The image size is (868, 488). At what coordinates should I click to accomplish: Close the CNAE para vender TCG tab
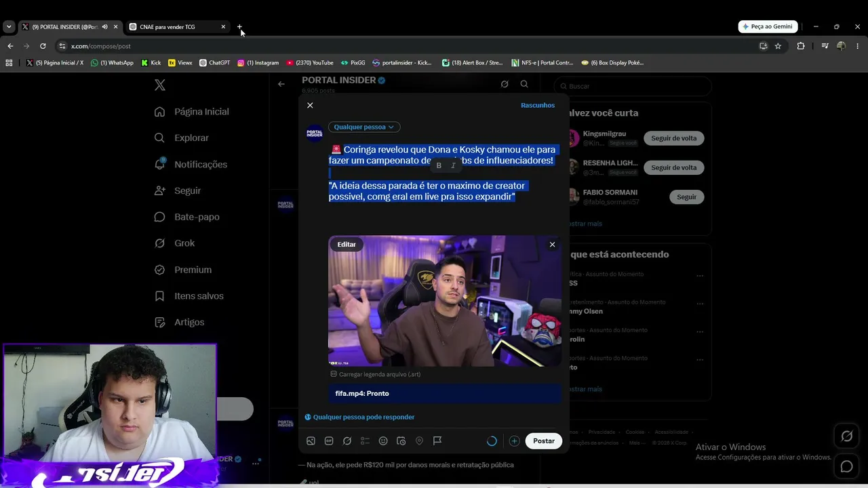(x=223, y=27)
